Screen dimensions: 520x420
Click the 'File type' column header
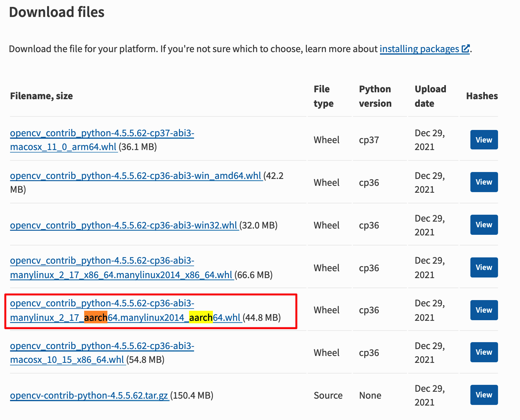(x=323, y=96)
